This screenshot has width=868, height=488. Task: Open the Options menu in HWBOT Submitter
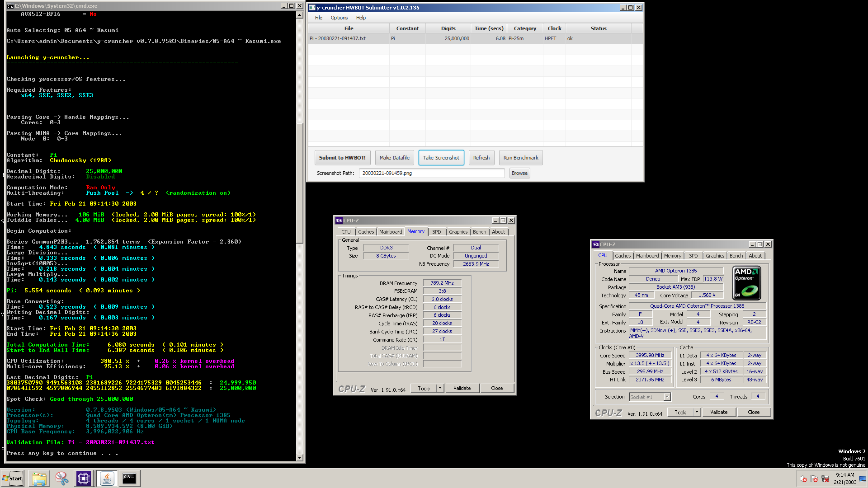click(339, 18)
